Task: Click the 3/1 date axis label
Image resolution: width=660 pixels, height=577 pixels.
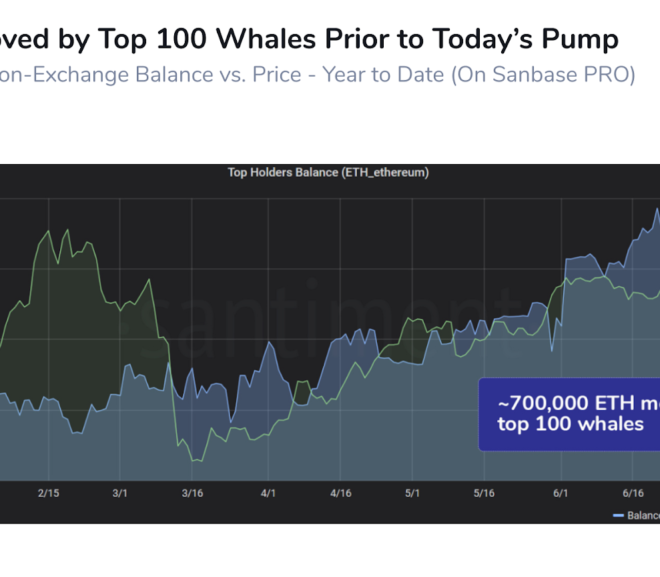Action: (120, 493)
